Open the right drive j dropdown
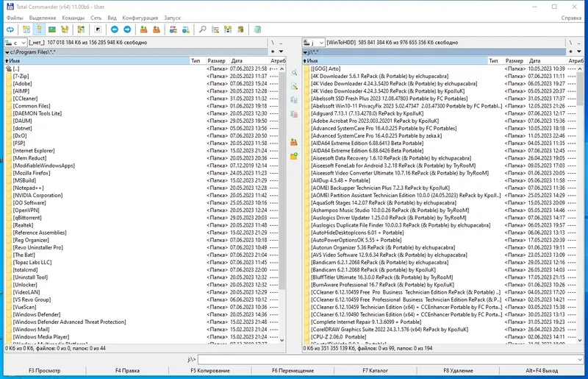This screenshot has height=379, width=588. (314, 43)
